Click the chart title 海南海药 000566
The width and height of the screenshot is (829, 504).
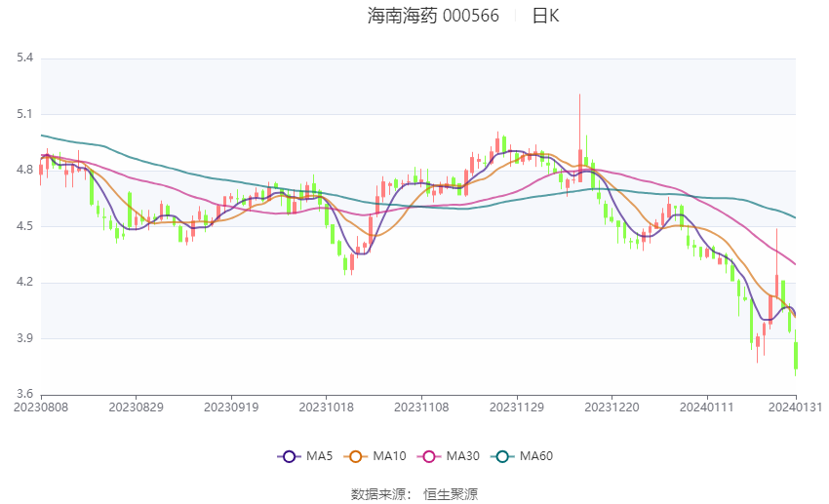point(433,16)
